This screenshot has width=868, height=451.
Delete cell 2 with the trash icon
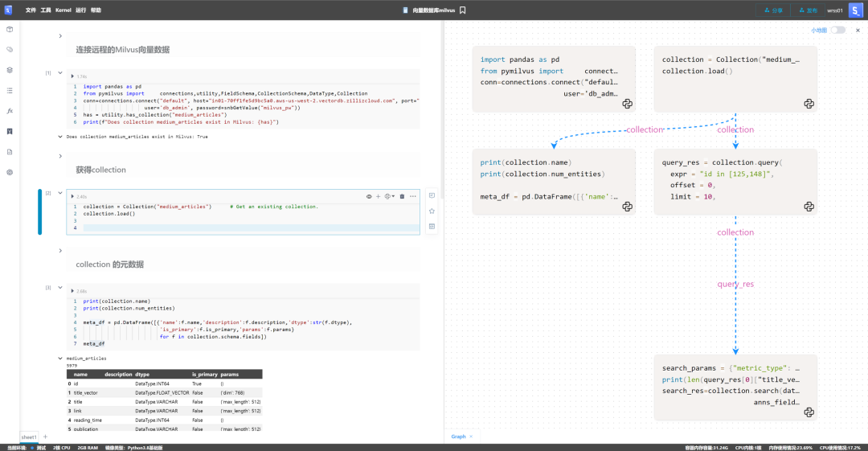(x=402, y=196)
